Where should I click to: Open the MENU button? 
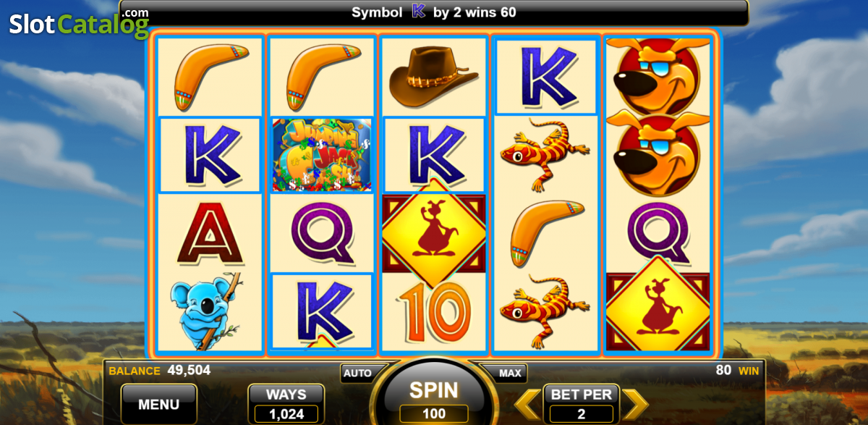click(159, 403)
